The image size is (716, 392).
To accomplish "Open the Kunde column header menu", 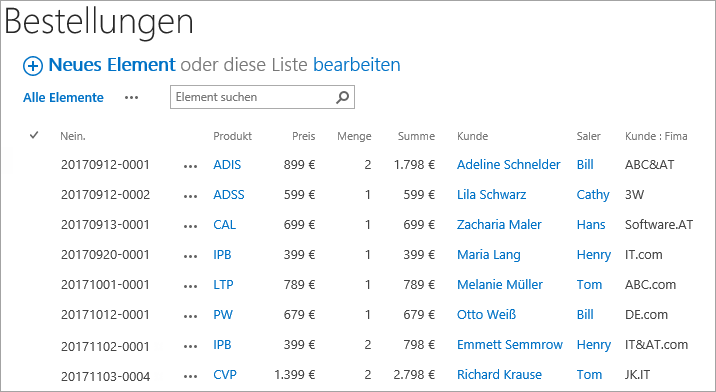I will pyautogui.click(x=473, y=136).
